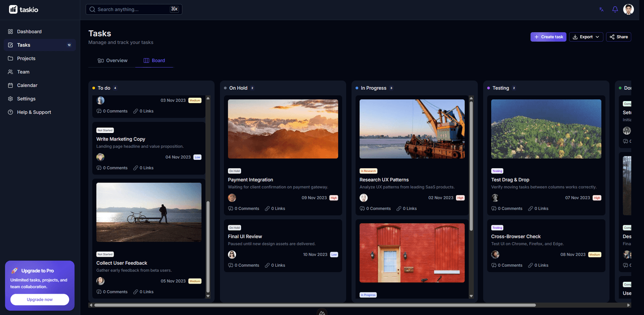Expand the In Progress column header
This screenshot has height=315, width=644.
tap(374, 88)
